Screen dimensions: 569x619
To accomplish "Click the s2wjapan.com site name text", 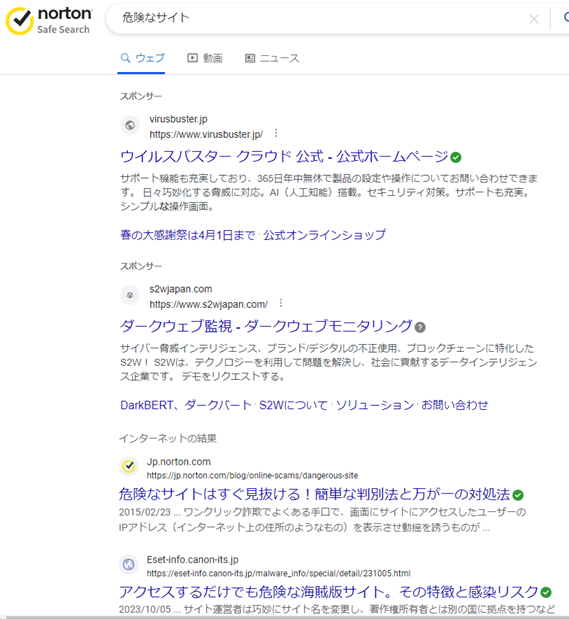I will point(180,289).
